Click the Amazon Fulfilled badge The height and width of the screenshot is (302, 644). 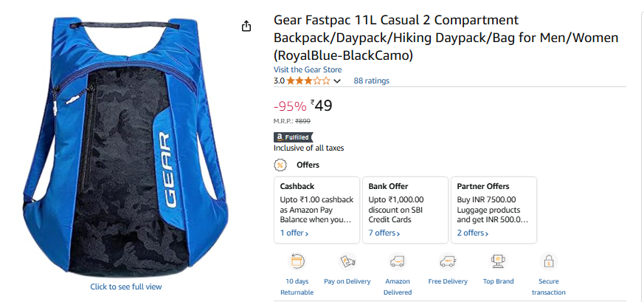pyautogui.click(x=294, y=137)
